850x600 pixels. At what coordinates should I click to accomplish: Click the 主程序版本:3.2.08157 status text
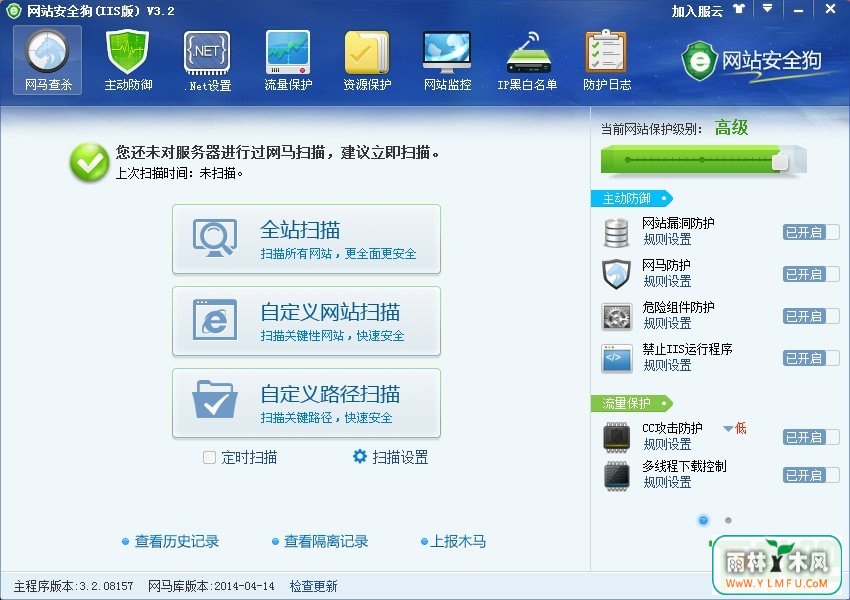pyautogui.click(x=73, y=586)
